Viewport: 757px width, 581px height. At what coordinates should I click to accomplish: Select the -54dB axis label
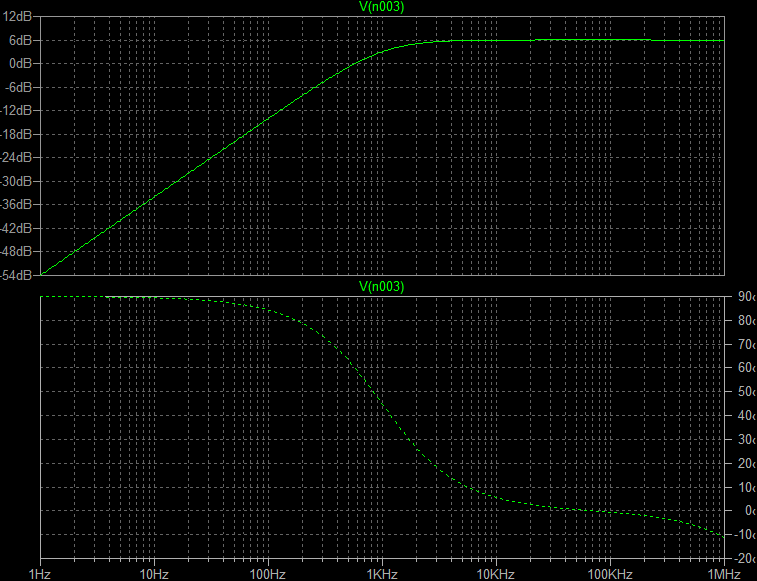click(19, 274)
